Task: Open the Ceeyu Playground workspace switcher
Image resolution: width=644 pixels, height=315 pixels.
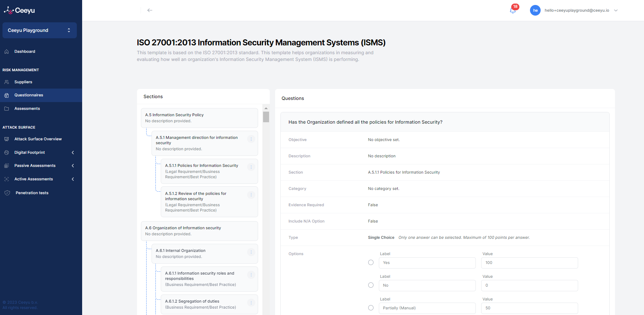Action: point(39,30)
